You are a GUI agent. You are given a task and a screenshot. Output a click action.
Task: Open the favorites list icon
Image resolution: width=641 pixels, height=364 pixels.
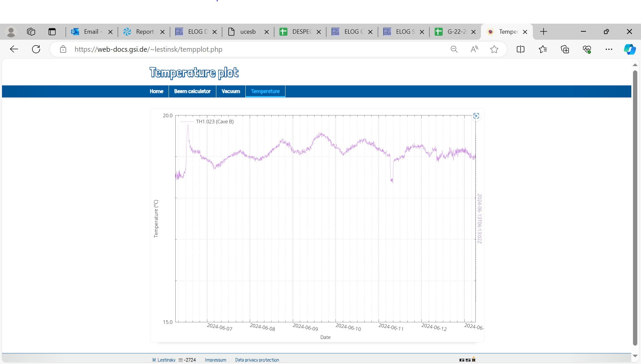coord(543,49)
